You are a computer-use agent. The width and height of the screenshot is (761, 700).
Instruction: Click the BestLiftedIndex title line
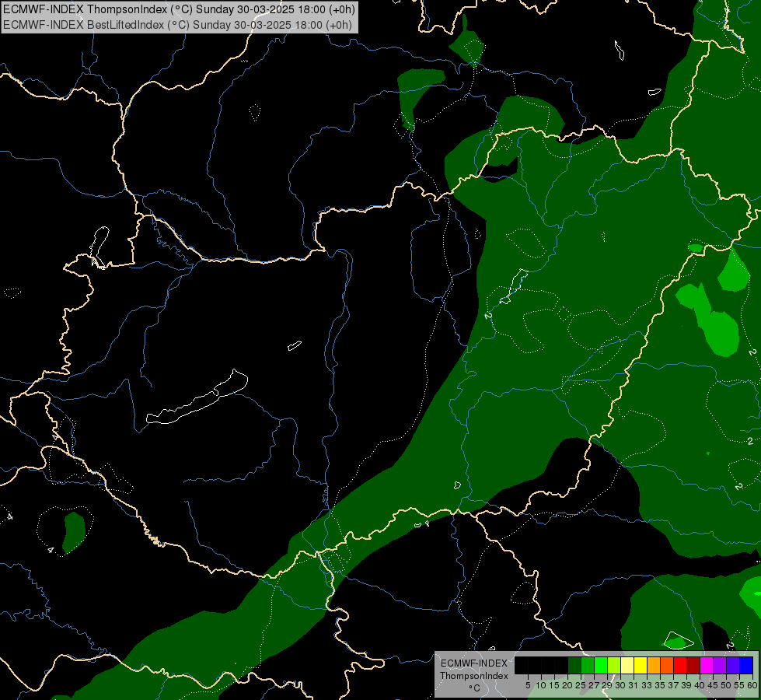coord(178,25)
